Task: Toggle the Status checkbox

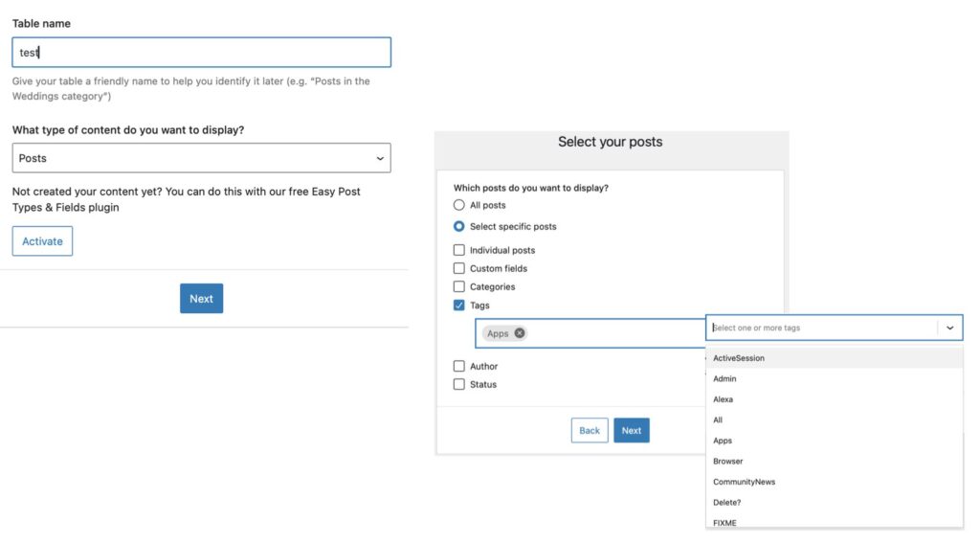Action: pos(459,384)
